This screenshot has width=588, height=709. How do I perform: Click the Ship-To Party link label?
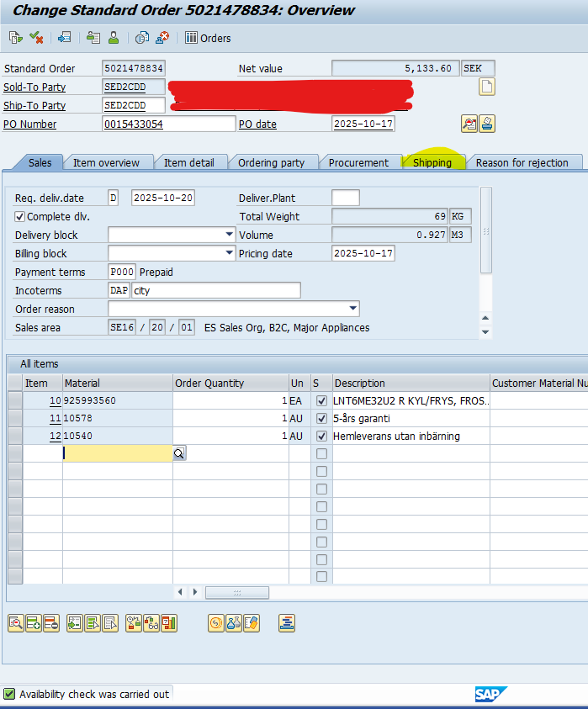click(34, 106)
